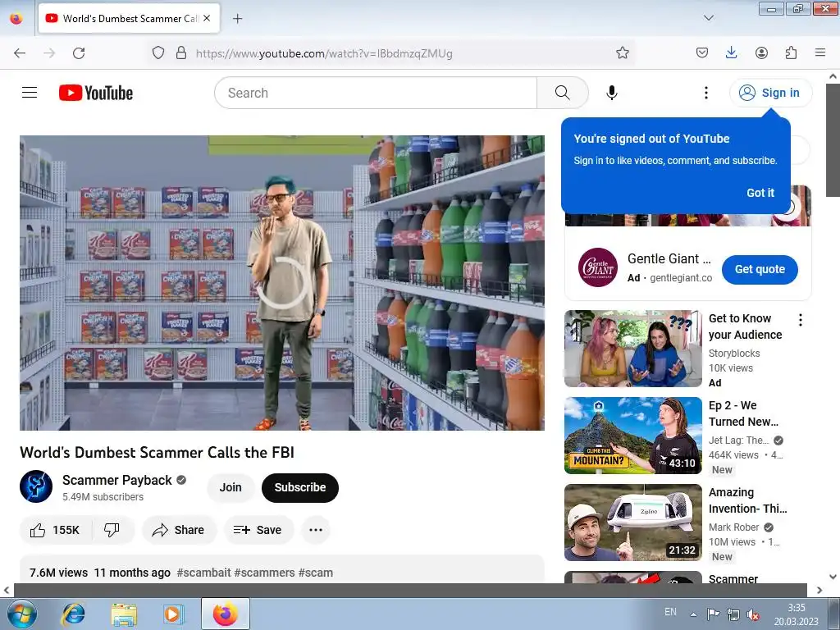
Task: Click the video player area
Action: (282, 283)
